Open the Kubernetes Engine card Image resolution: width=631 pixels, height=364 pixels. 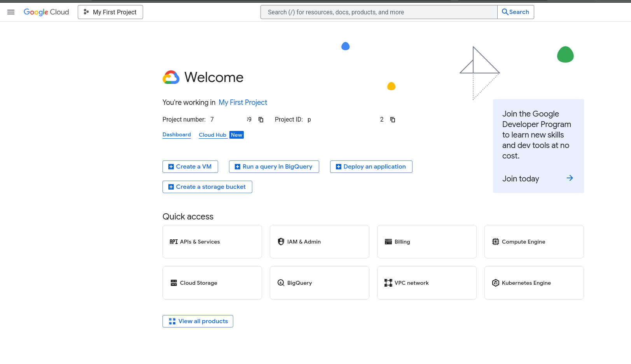[534, 283]
